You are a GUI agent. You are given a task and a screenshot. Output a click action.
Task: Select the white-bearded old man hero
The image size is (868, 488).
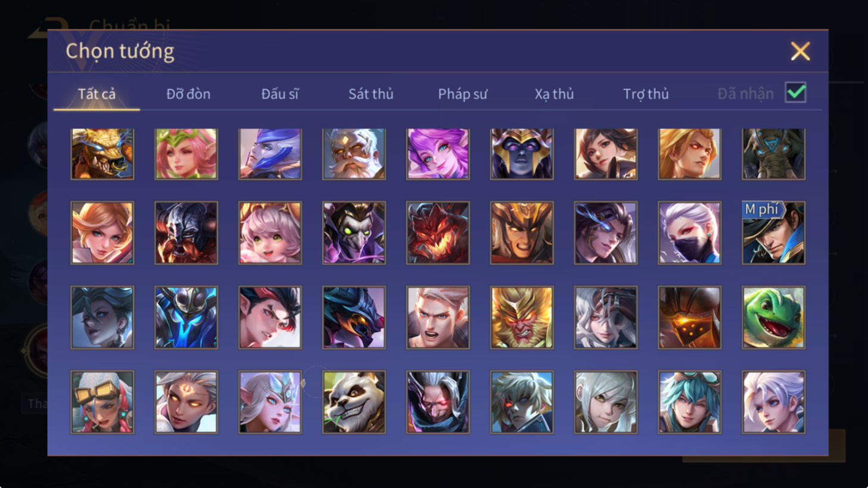pos(354,154)
